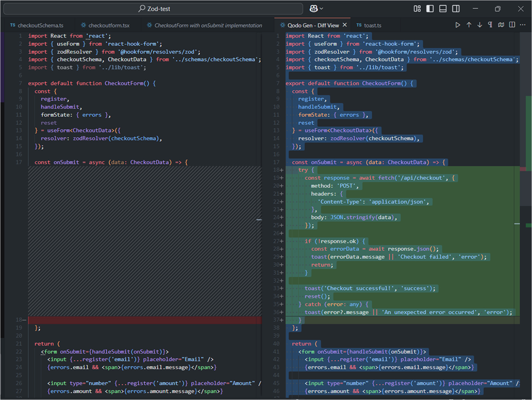Open the More Actions ellipsis menu
Image resolution: width=532 pixels, height=400 pixels.
[x=523, y=25]
